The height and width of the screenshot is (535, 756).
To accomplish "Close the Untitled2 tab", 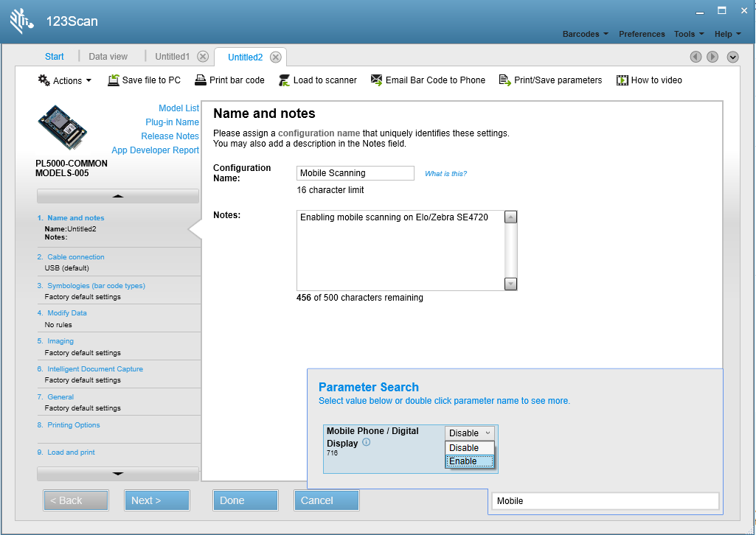I will 275,57.
